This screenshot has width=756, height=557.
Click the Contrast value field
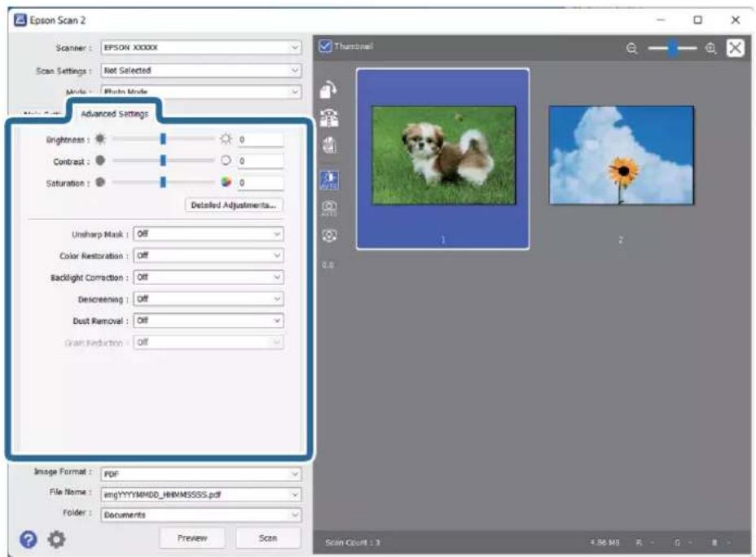point(261,161)
